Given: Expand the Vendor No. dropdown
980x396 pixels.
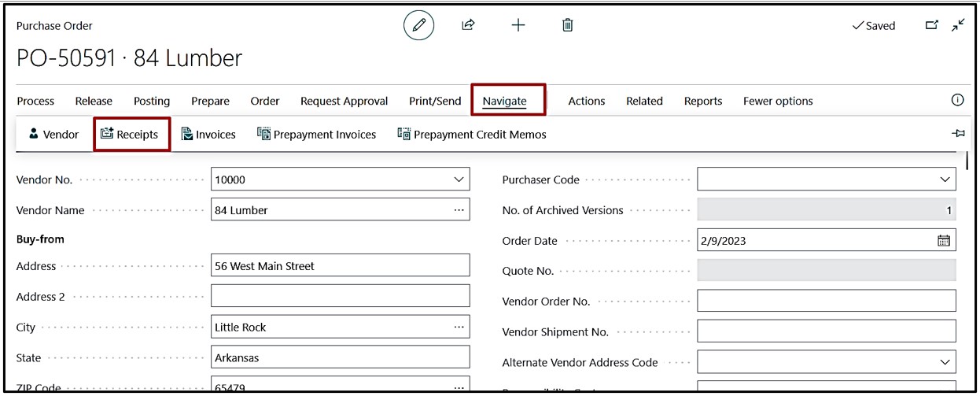Looking at the screenshot, I should (459, 179).
